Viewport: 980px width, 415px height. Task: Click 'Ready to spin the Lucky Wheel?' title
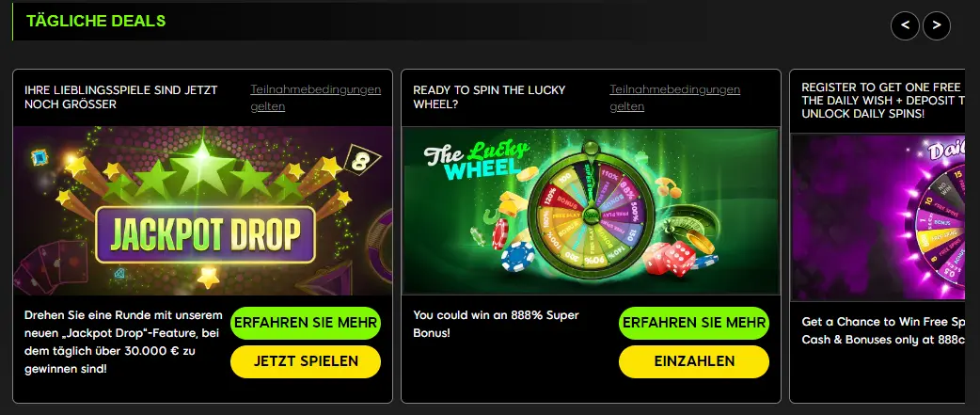click(489, 97)
